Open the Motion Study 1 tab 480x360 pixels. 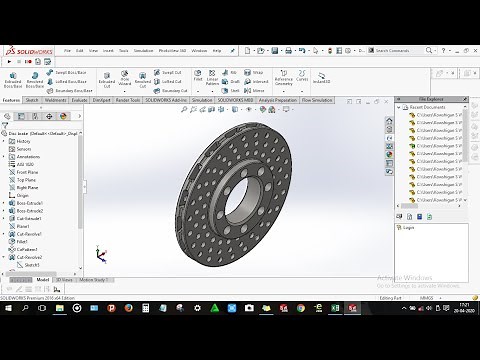(94, 280)
